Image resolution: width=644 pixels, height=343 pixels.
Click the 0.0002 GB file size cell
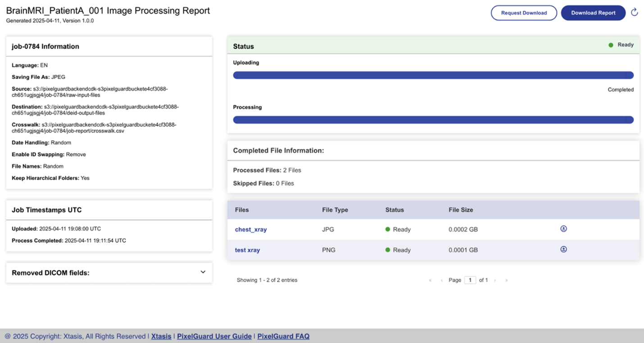[x=463, y=229]
